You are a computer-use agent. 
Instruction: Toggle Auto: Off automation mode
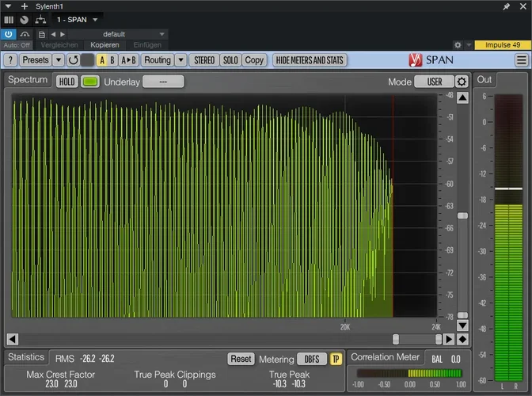(17, 45)
